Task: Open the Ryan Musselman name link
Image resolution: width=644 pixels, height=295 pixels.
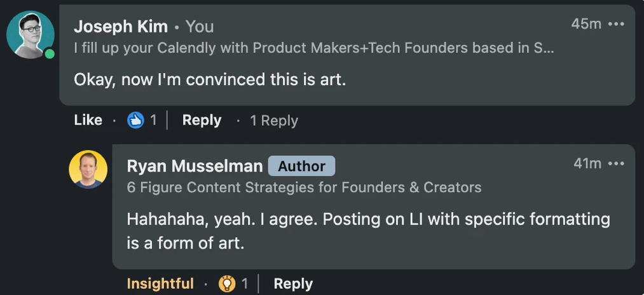Action: (195, 166)
